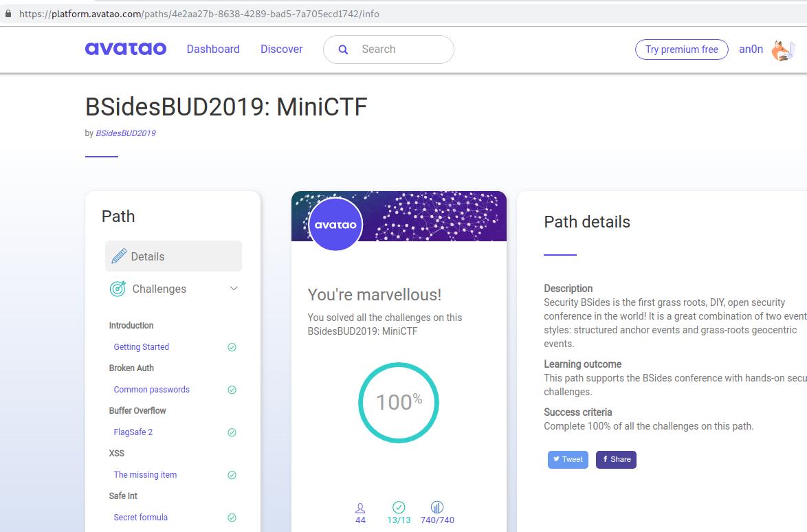This screenshot has width=807, height=532.
Task: Open The missing item challenge
Action: tap(145, 476)
